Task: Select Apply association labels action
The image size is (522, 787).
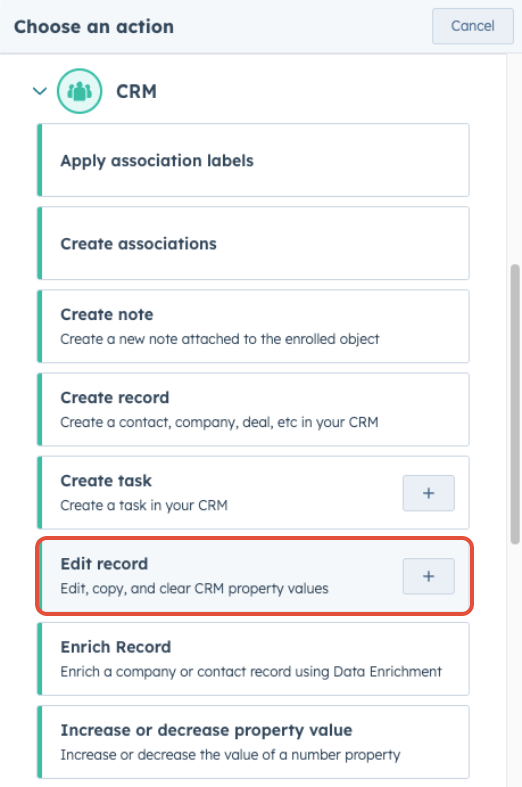Action: [x=253, y=160]
